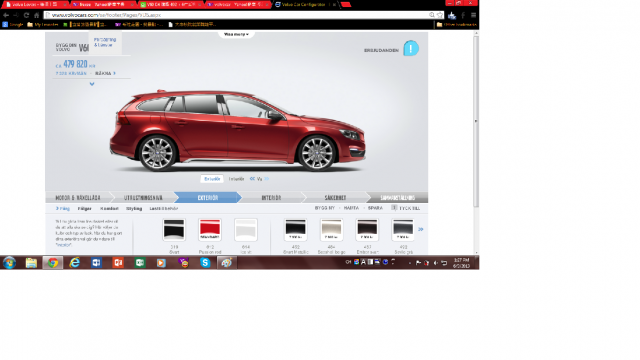Screen dimensions: 640x360
Task: Click the Action Center flag tray icon
Action: click(x=418, y=263)
